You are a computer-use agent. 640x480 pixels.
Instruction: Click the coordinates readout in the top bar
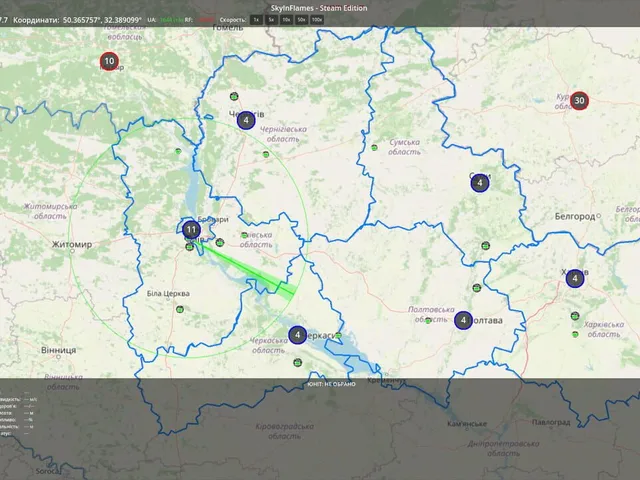click(x=78, y=20)
